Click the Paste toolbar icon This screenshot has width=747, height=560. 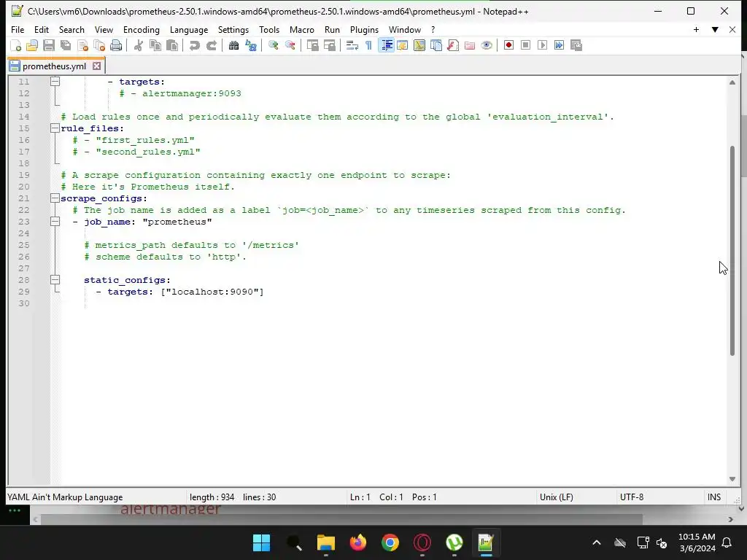(x=172, y=45)
